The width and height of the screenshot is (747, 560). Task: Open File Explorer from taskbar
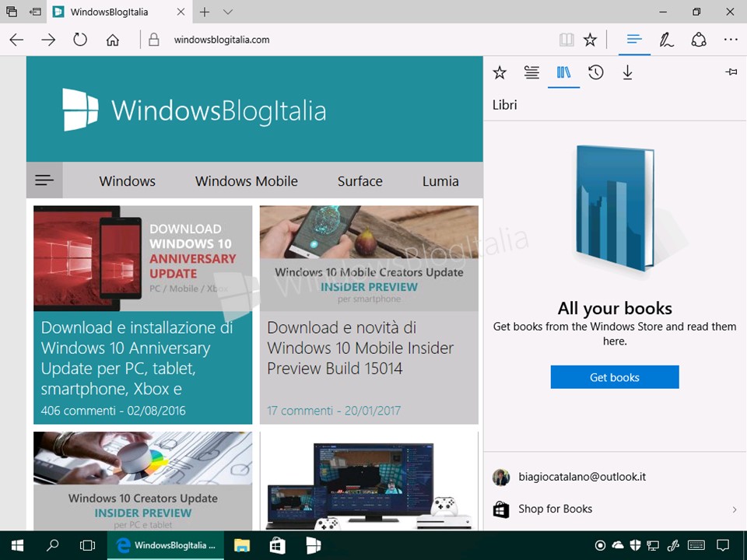[x=242, y=545]
